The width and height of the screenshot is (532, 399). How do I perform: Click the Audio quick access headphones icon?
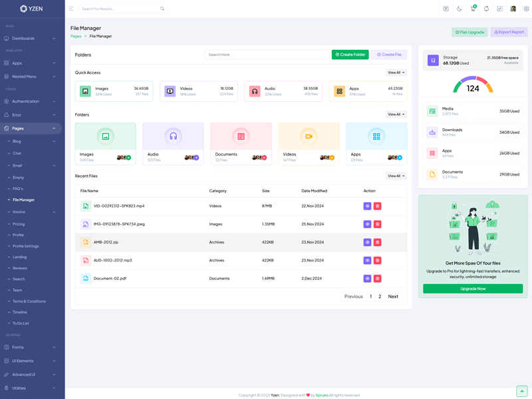point(255,91)
